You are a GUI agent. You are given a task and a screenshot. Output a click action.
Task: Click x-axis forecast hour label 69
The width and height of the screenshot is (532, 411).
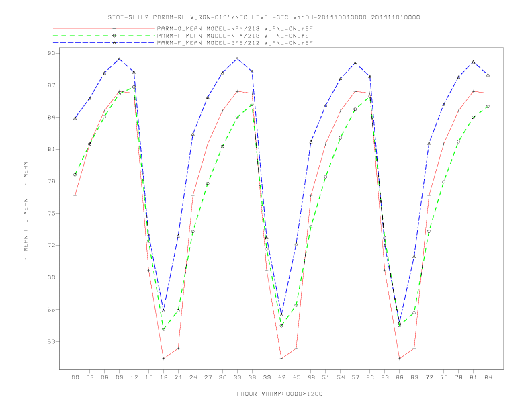[414, 377]
